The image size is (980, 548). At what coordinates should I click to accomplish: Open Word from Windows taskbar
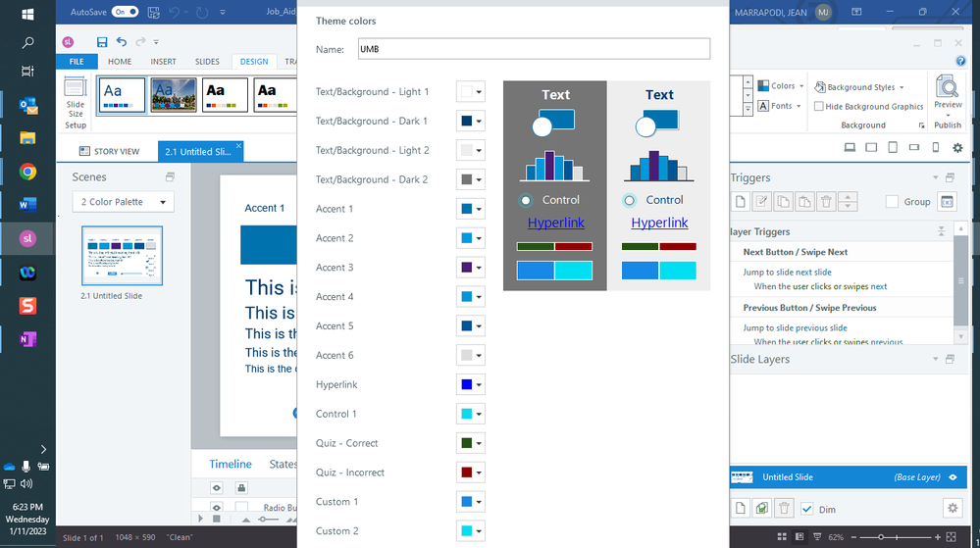tap(27, 204)
